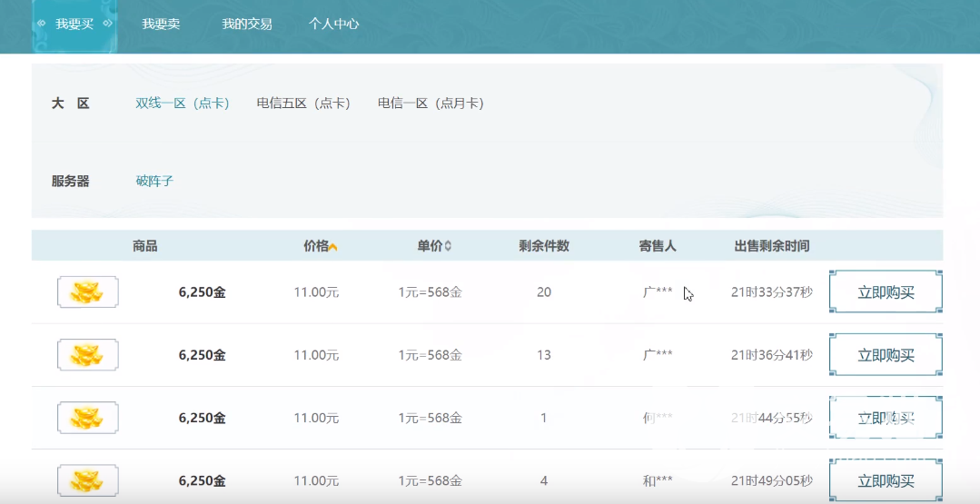Viewport: 980px width, 504px height.
Task: Click gold icon for seller 何*** listing
Action: (87, 418)
